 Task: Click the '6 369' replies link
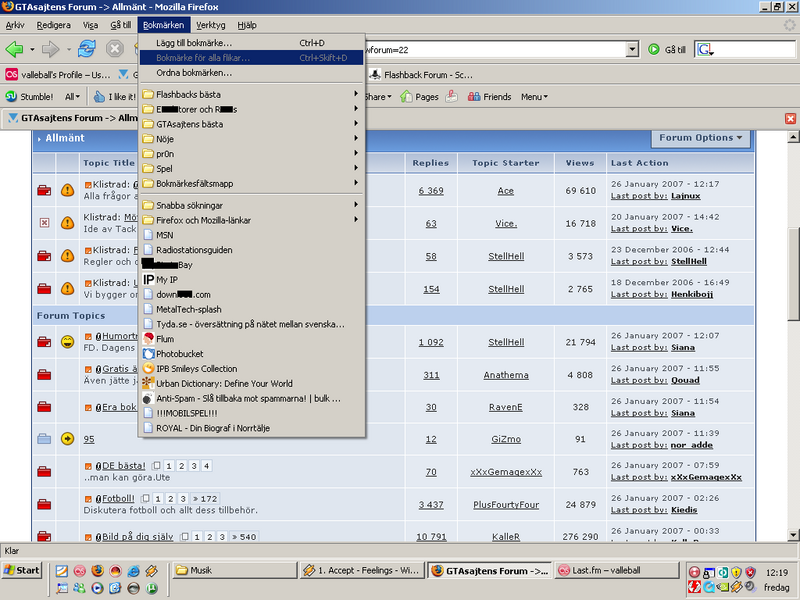(431, 190)
